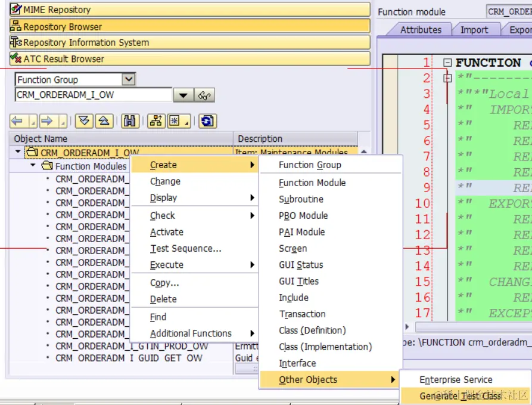Click the expand all nodes icon
The width and height of the screenshot is (532, 405).
tap(84, 121)
